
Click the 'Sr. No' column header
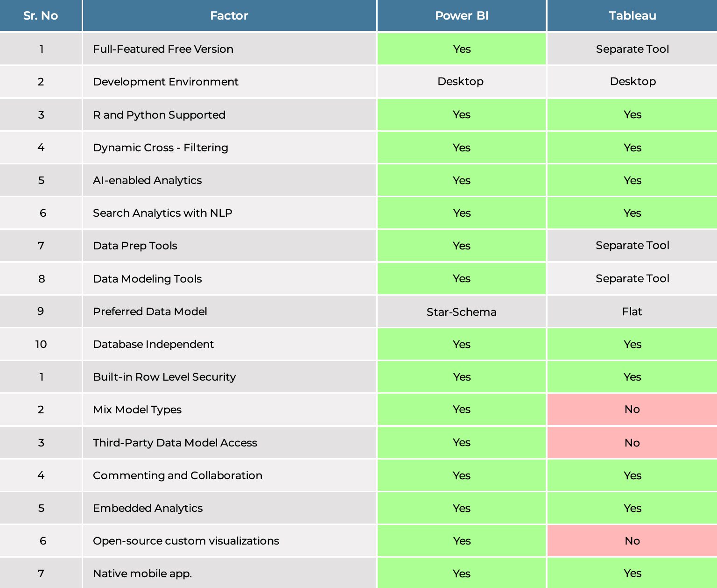[x=41, y=15]
